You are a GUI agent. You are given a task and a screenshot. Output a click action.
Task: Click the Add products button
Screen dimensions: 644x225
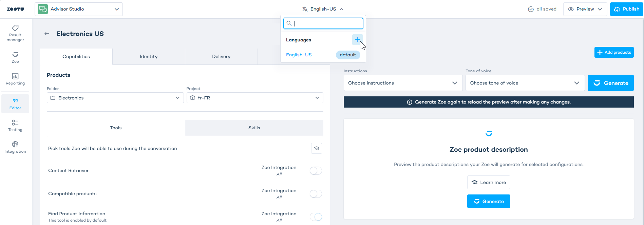coord(614,52)
